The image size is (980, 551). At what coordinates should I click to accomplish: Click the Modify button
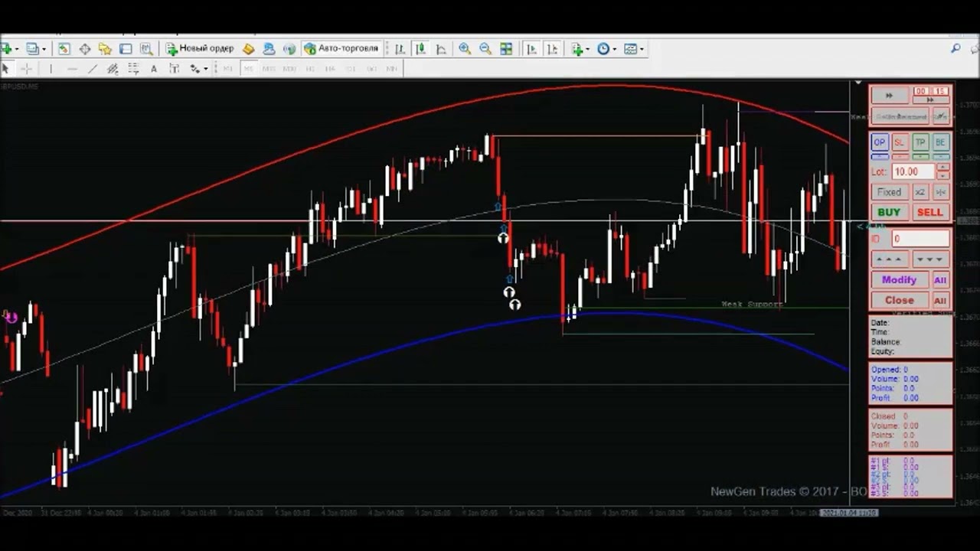(899, 280)
